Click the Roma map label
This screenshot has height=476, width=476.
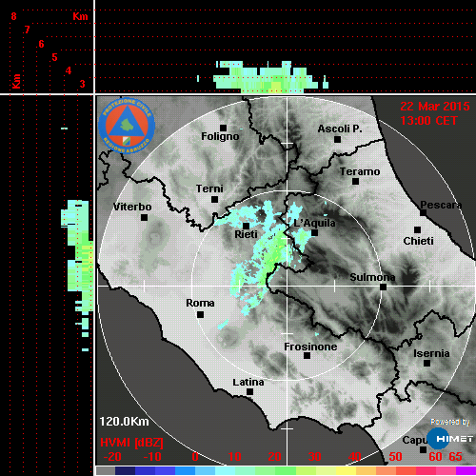click(200, 303)
